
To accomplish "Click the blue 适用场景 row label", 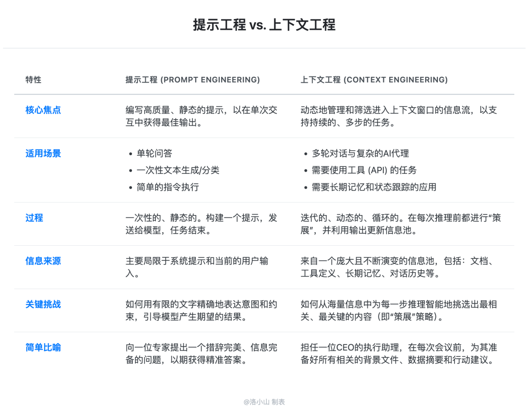I will tap(43, 154).
